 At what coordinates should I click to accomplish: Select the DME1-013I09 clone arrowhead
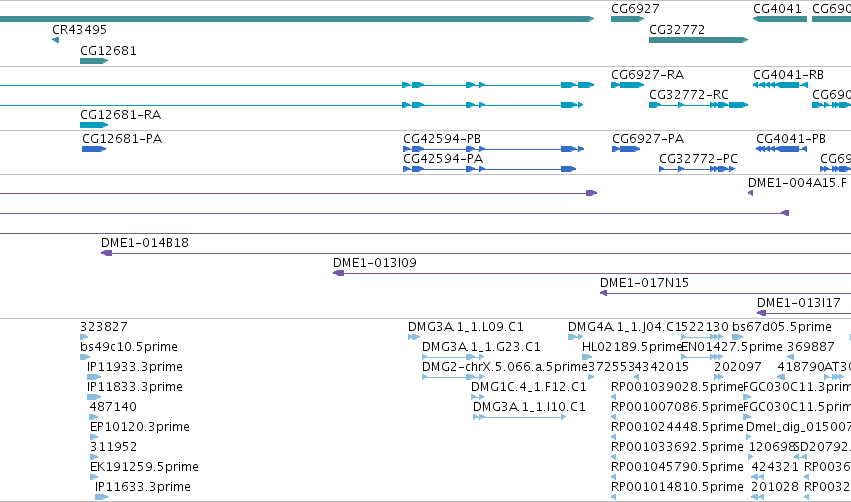pyautogui.click(x=339, y=273)
